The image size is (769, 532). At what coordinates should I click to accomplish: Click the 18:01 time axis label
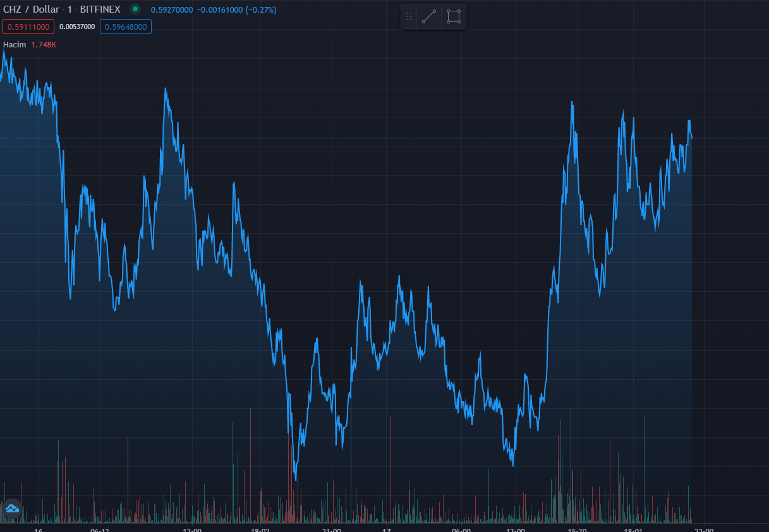[633, 530]
